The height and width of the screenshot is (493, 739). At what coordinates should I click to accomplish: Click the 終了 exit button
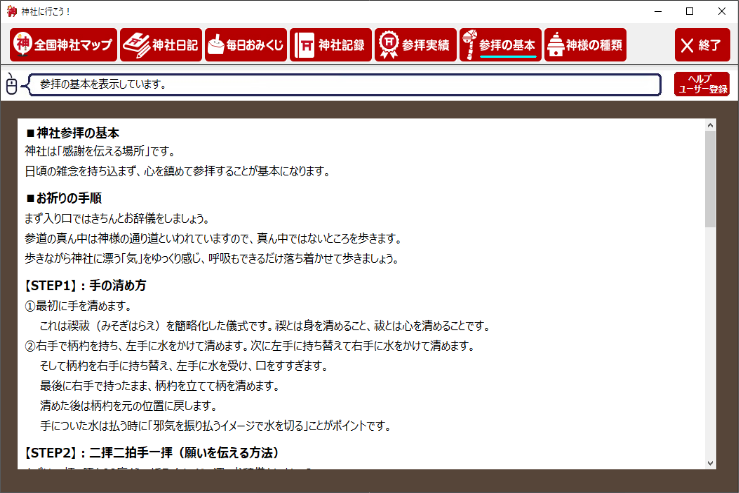702,45
